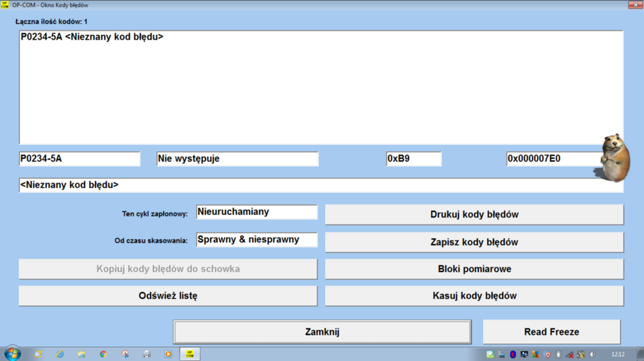
Task: Click the tools tray icon beside the speaker
Action: (581, 355)
